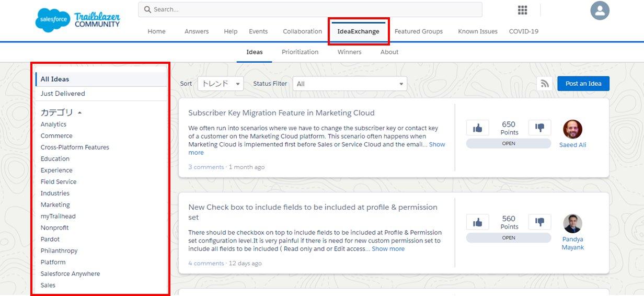Open the Featured Groups tab

[x=419, y=31]
